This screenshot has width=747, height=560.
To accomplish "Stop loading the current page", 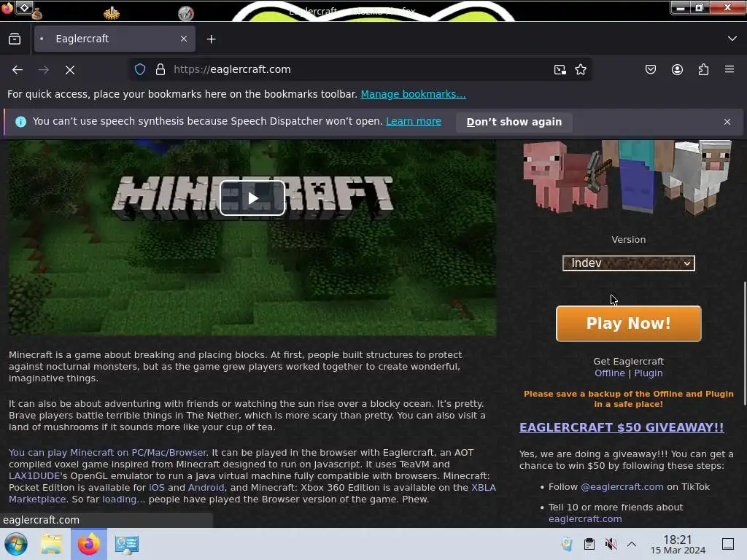I will (x=70, y=69).
